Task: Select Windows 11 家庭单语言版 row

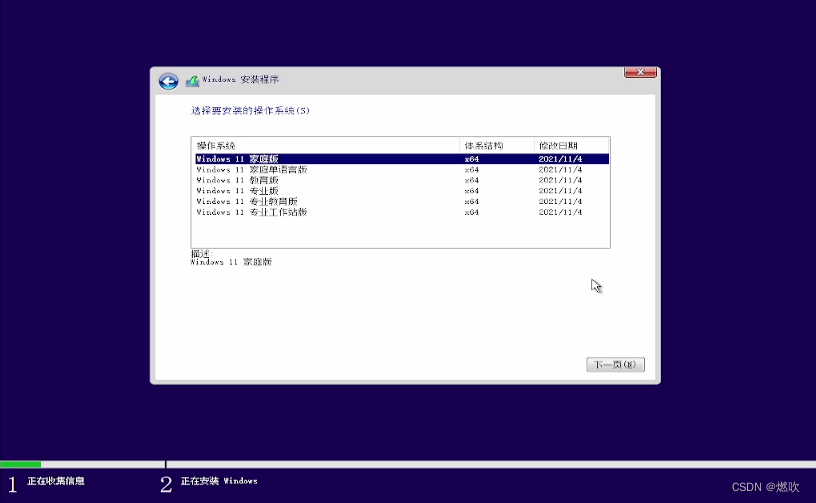Action: (x=402, y=170)
